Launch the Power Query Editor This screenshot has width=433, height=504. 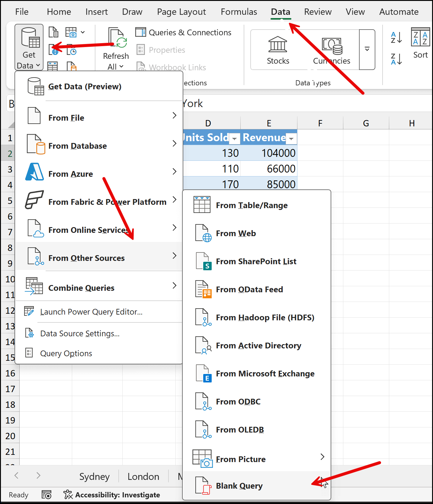click(x=91, y=312)
